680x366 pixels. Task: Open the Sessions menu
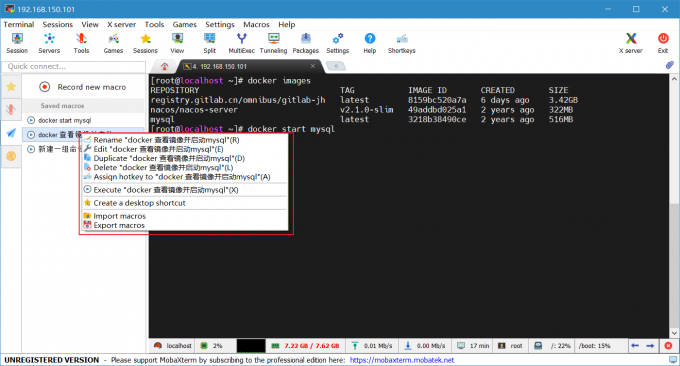click(58, 24)
